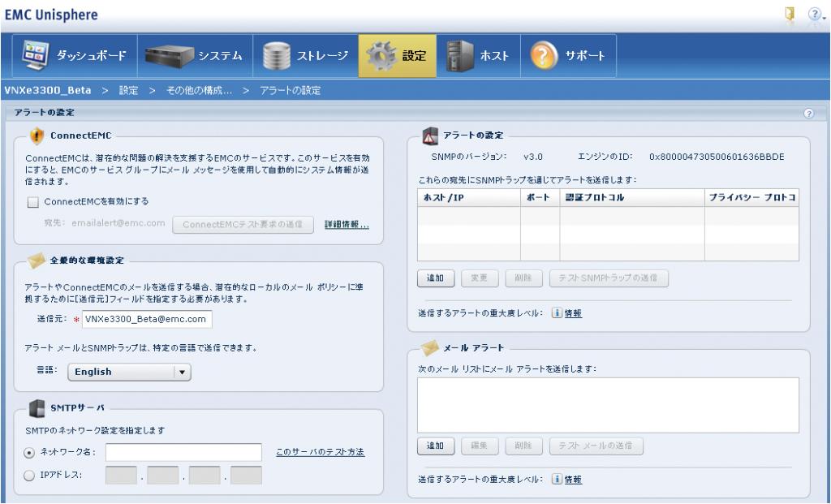Click the mail alert list box
Screen dimensions: 831x504
608,406
